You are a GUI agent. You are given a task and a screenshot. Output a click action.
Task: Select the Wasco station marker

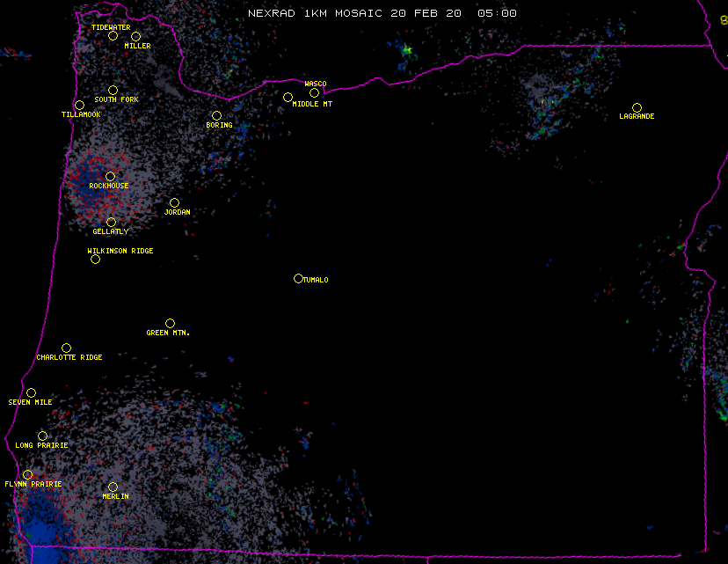click(x=314, y=92)
